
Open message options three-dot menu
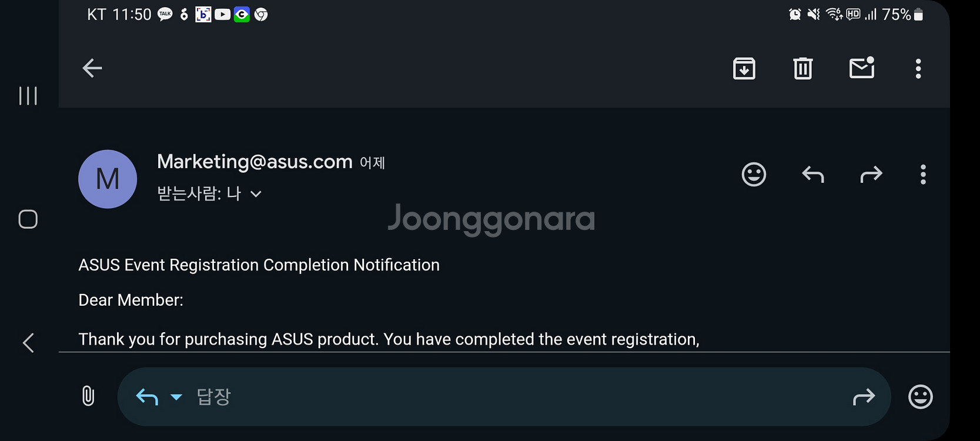(x=923, y=175)
